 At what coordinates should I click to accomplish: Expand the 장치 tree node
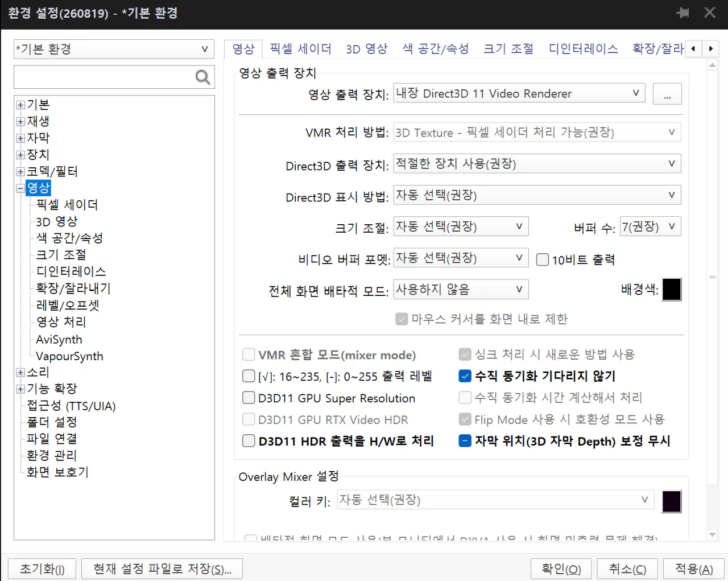pos(20,154)
